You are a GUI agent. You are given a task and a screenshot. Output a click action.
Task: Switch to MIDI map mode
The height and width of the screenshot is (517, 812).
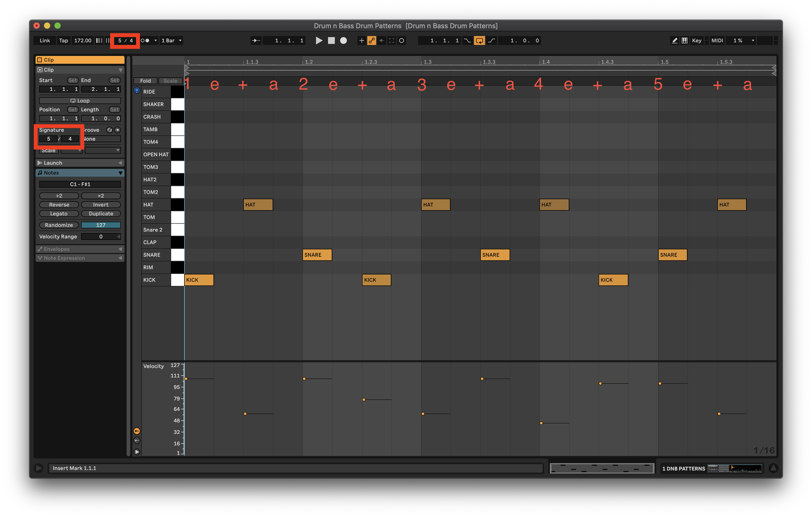pos(717,41)
